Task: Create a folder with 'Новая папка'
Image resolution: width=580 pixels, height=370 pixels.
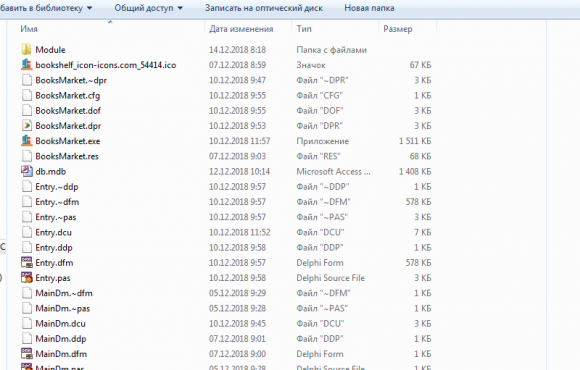Action: pyautogui.click(x=369, y=8)
